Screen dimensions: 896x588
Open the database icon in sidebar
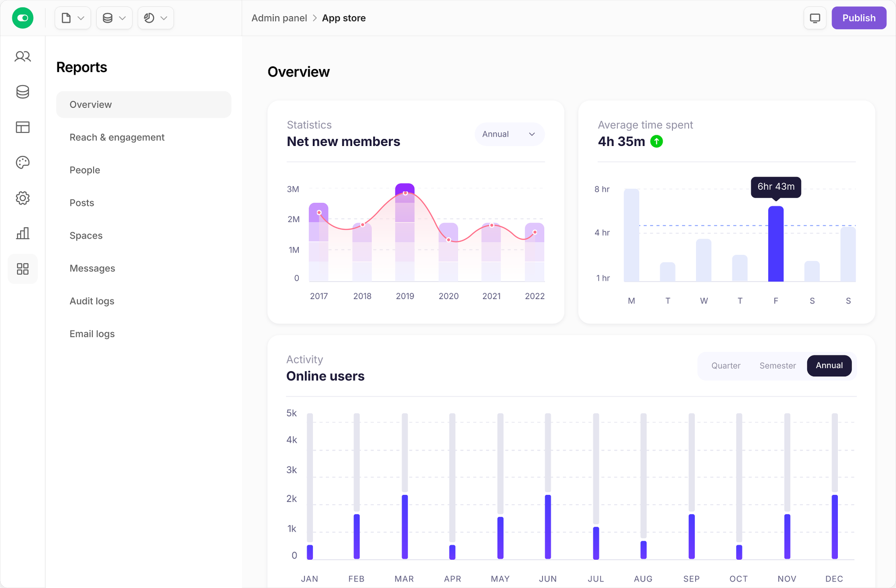(x=22, y=92)
